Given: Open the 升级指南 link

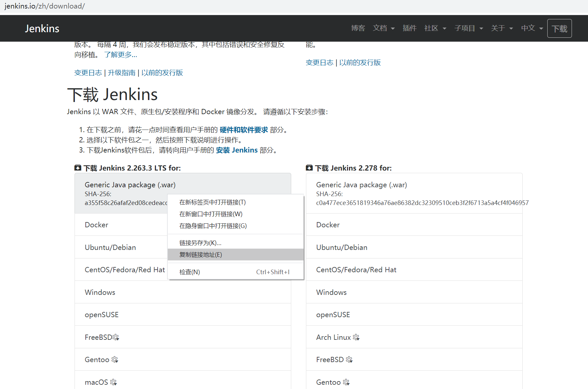Looking at the screenshot, I should (121, 73).
